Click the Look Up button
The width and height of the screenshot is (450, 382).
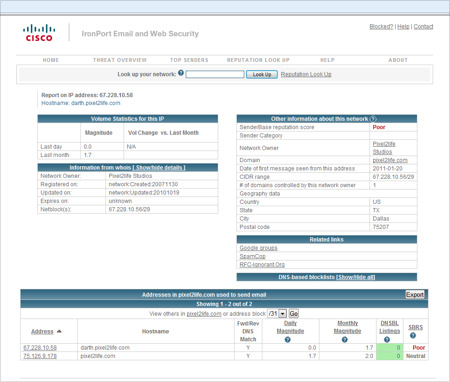tap(262, 74)
